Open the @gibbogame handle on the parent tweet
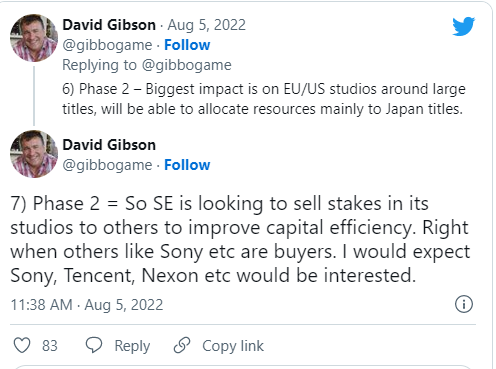Screen dimensions: 496x369 pyautogui.click(x=107, y=45)
